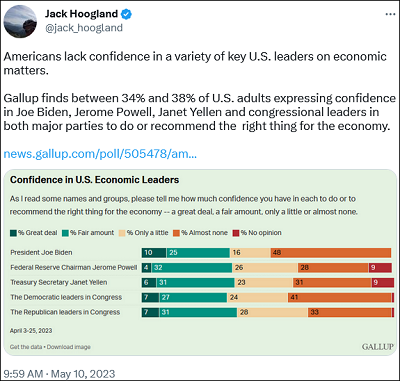Open the three-dot more options menu
Viewport: 400px width, 381px height.
coord(390,14)
